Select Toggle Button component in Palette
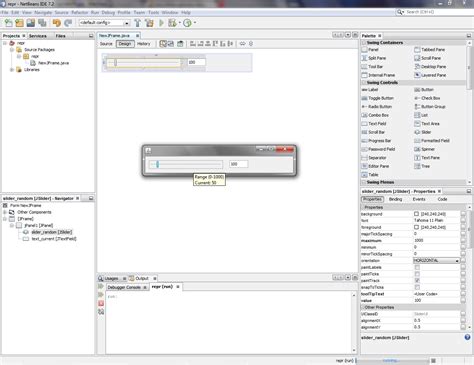The height and width of the screenshot is (365, 474). tap(378, 98)
